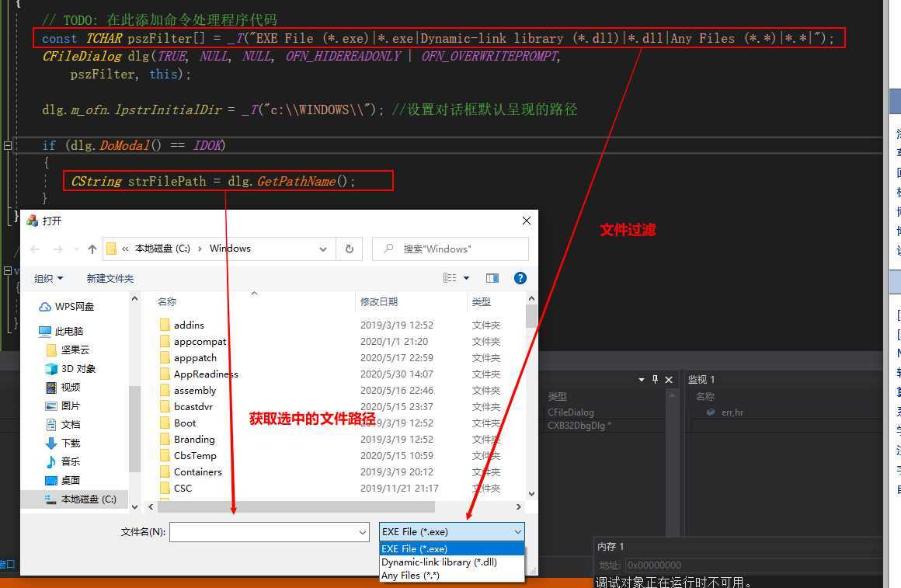Screen dimensions: 901x588
Task: Close the 打开 file dialog
Action: point(526,221)
